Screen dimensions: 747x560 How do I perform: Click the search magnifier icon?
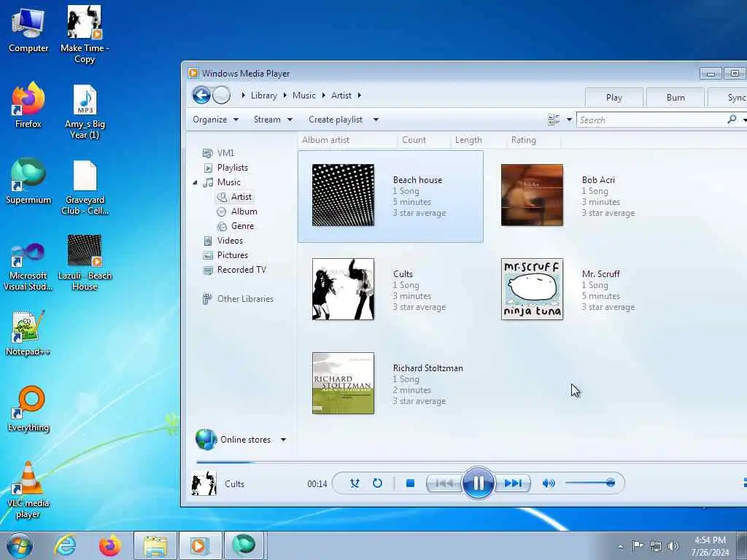tap(732, 120)
